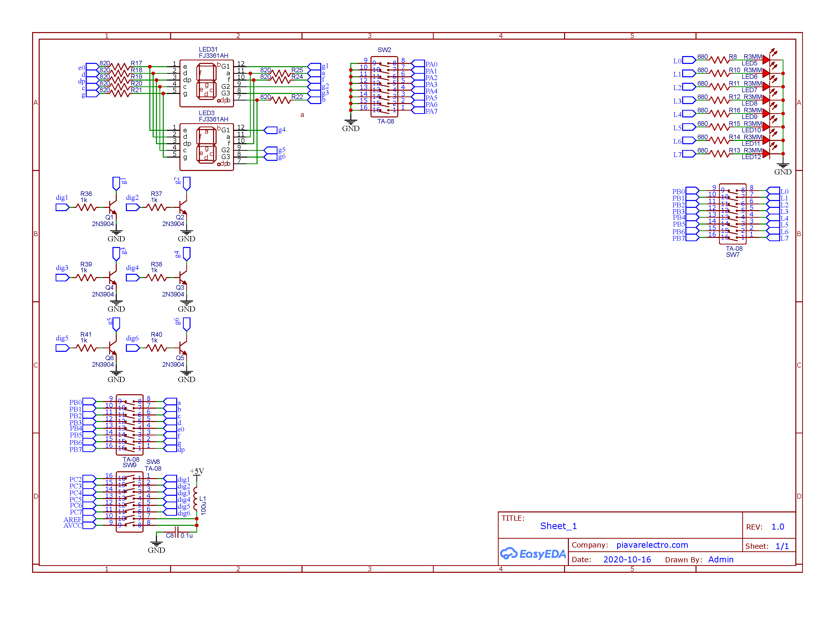Click the L1 100u inductor symbol
Screen dimensions: 834x644
[x=196, y=498]
